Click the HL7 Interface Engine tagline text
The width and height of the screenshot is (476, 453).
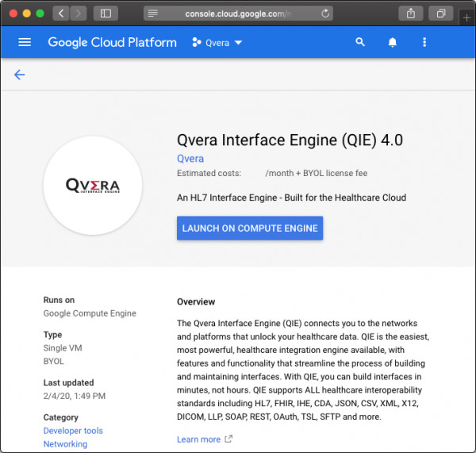pos(291,198)
